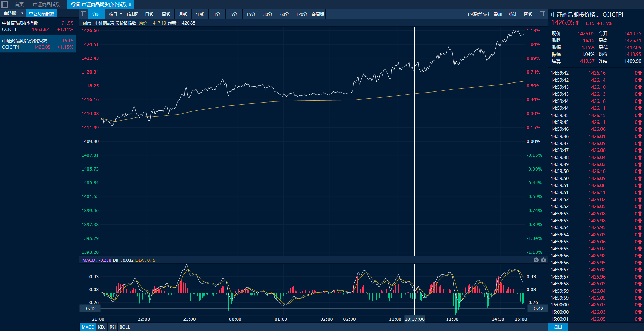The height and width of the screenshot is (331, 644).
Task: Click the 14:59:48 tick row
Action: click(x=596, y=157)
